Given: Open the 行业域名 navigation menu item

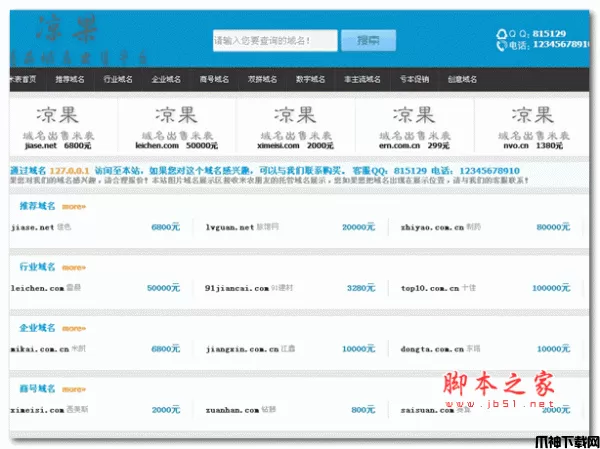Looking at the screenshot, I should (117, 79).
